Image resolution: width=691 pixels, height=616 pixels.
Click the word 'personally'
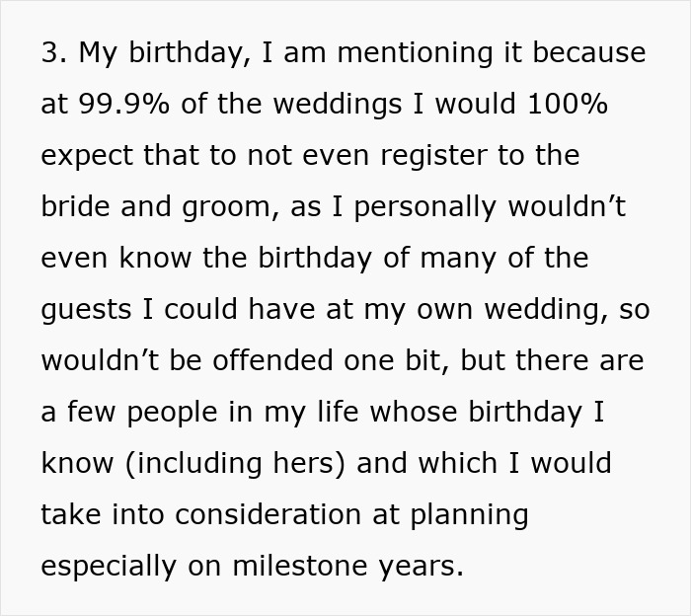[x=424, y=207]
